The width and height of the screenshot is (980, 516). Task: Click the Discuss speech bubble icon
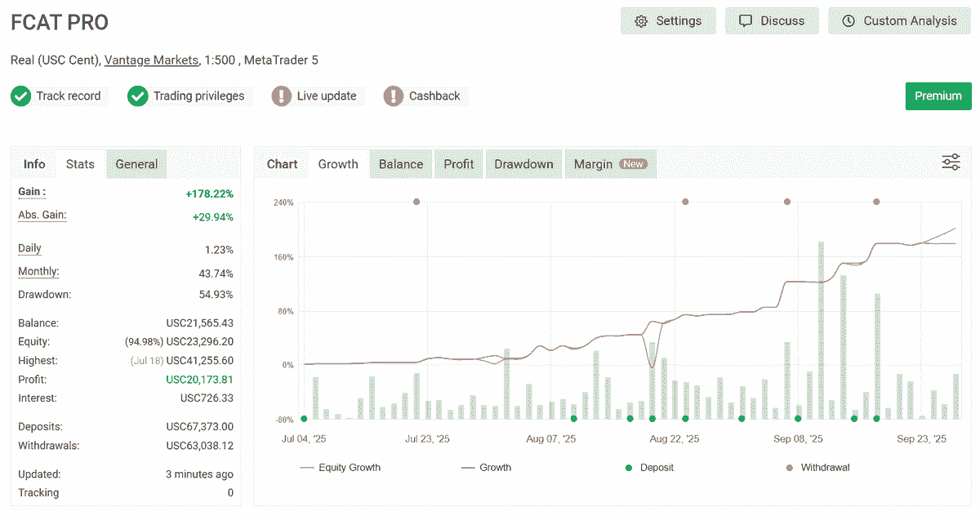745,21
